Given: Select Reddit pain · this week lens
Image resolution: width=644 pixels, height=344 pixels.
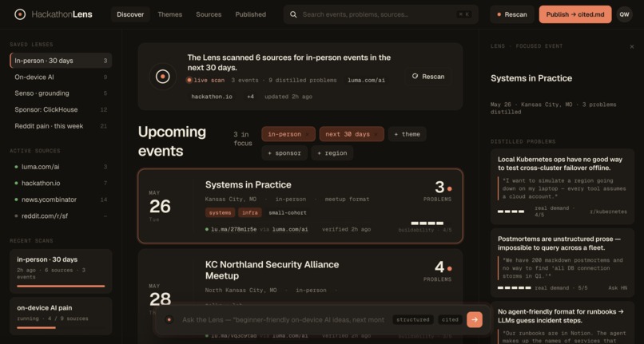Looking at the screenshot, I should (x=61, y=126).
